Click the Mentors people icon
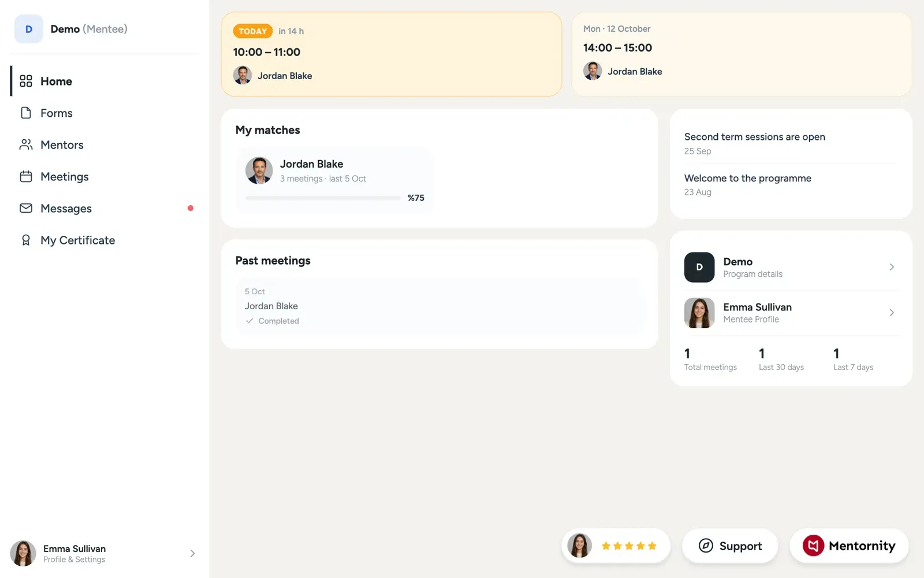Screen dimensions: 924x578 (x=26, y=144)
